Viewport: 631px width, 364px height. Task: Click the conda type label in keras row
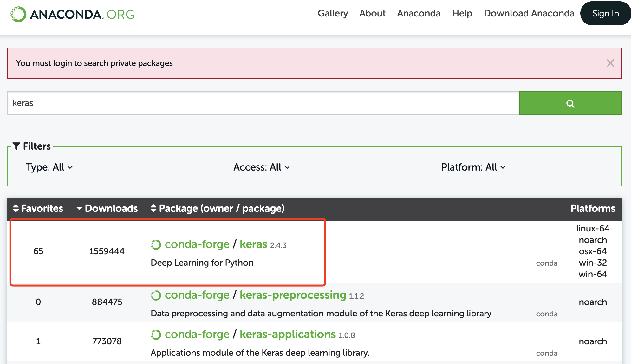pos(547,263)
